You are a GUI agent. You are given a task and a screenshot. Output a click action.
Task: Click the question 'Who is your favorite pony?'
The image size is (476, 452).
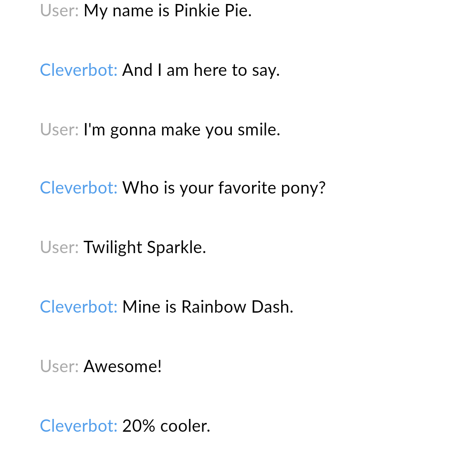click(x=224, y=188)
